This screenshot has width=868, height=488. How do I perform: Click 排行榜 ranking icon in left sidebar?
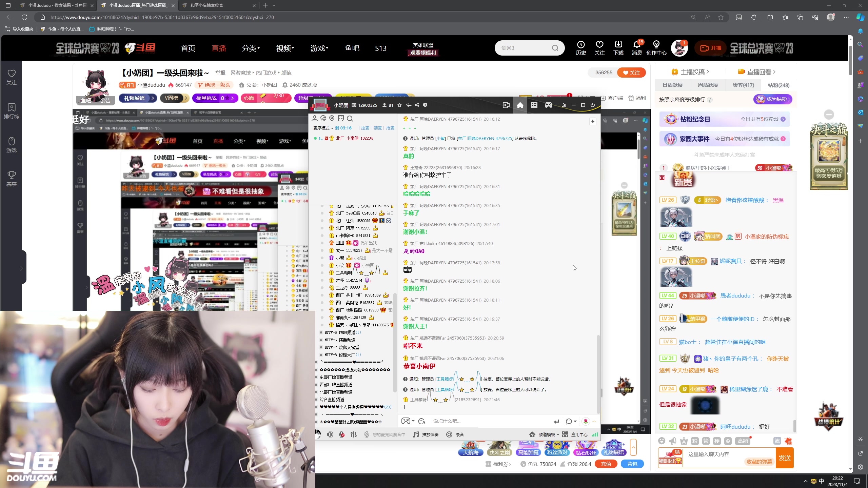[12, 111]
